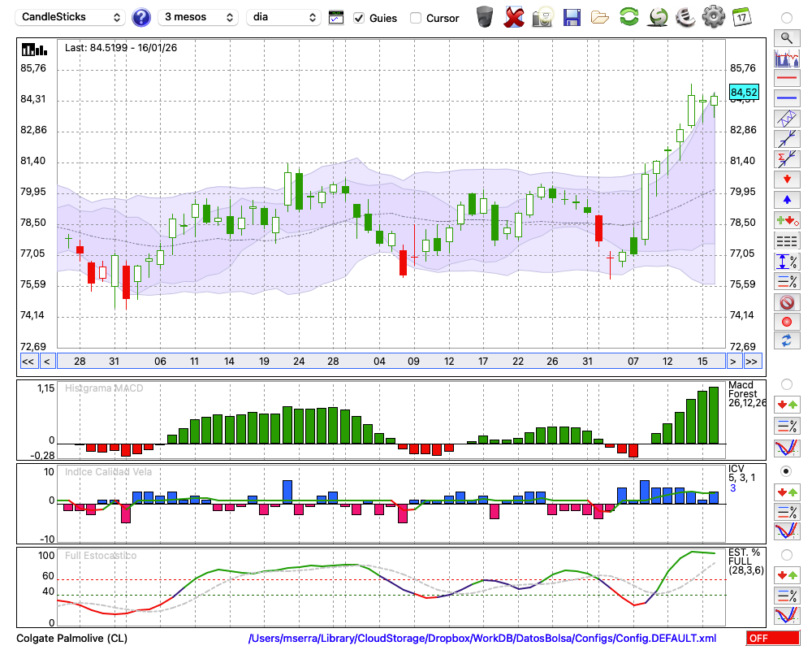Open the 3 mesos period dropdown
Screen dimensions: 812x650
(198, 17)
